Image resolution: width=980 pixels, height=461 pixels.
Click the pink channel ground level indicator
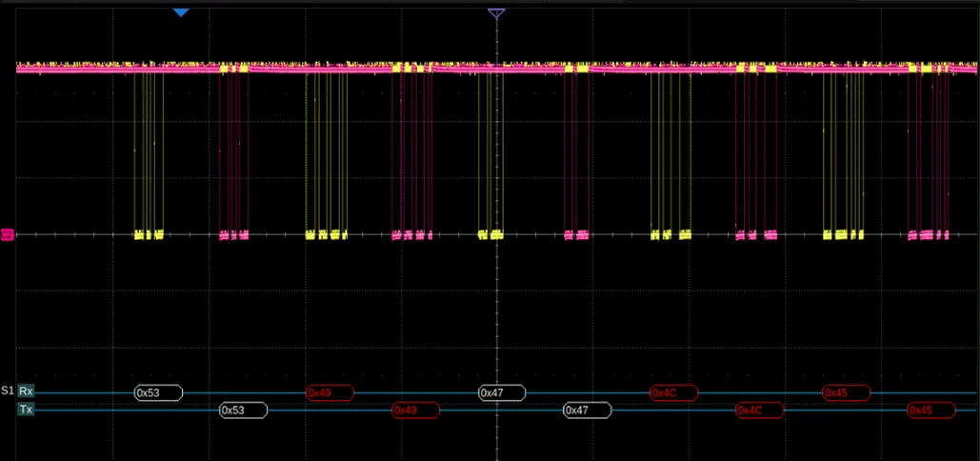(8, 234)
